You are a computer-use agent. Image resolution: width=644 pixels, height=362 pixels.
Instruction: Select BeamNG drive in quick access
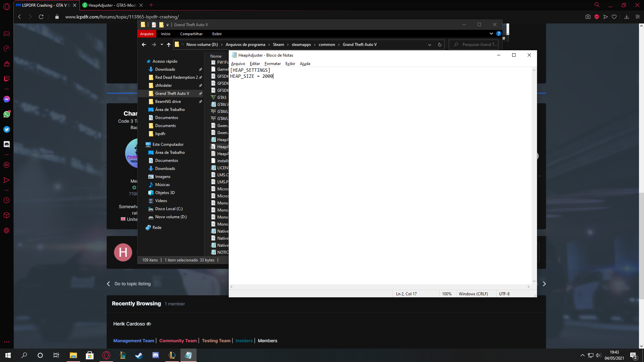click(168, 102)
